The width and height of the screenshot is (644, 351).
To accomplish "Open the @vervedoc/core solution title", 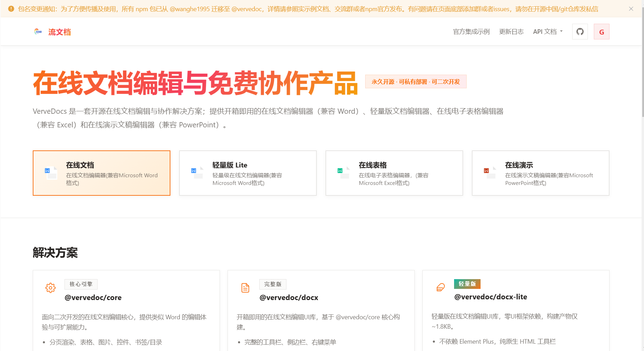I will [x=93, y=298].
